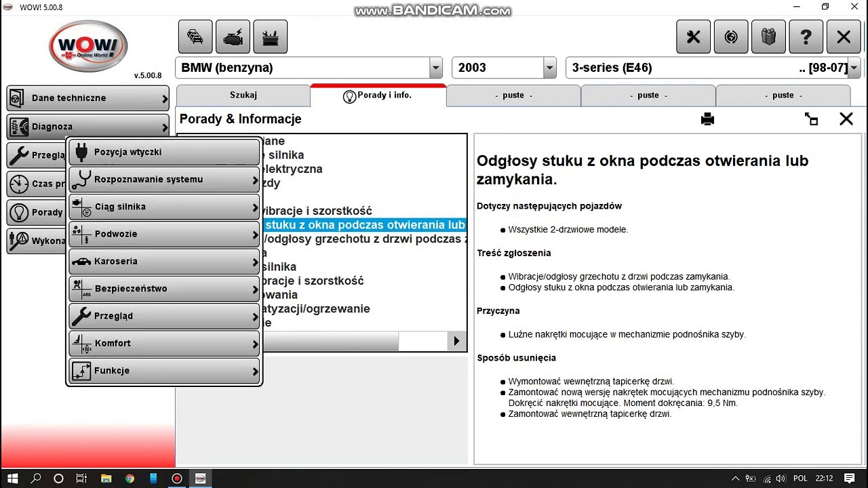Viewport: 868px width, 488px height.
Task: Open the 2003 year dropdown
Action: point(549,68)
